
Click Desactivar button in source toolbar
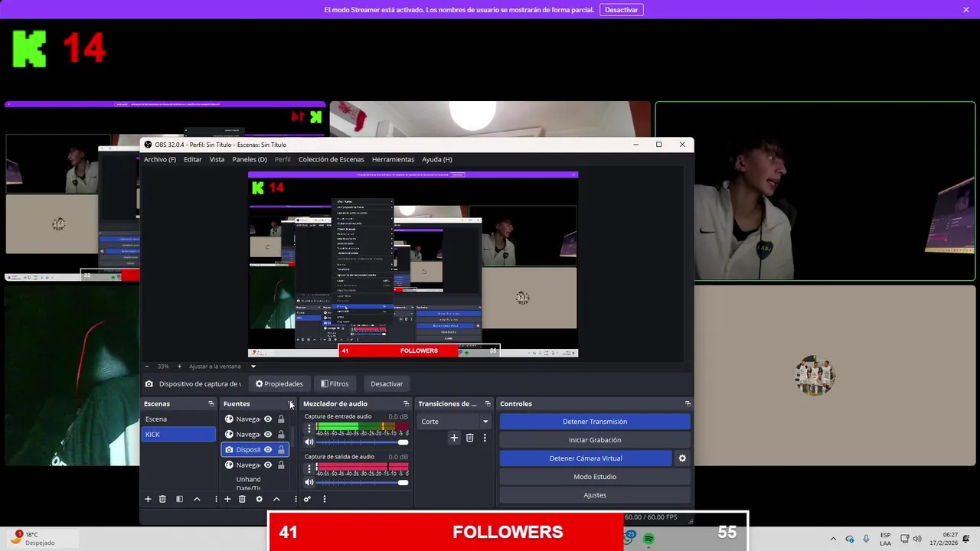tap(387, 384)
